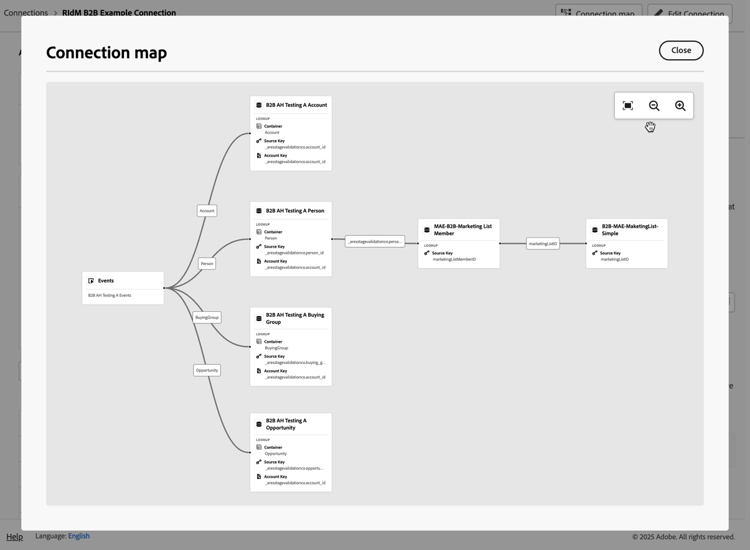750x550 pixels.
Task: Zoom in on the connection map
Action: pos(680,106)
